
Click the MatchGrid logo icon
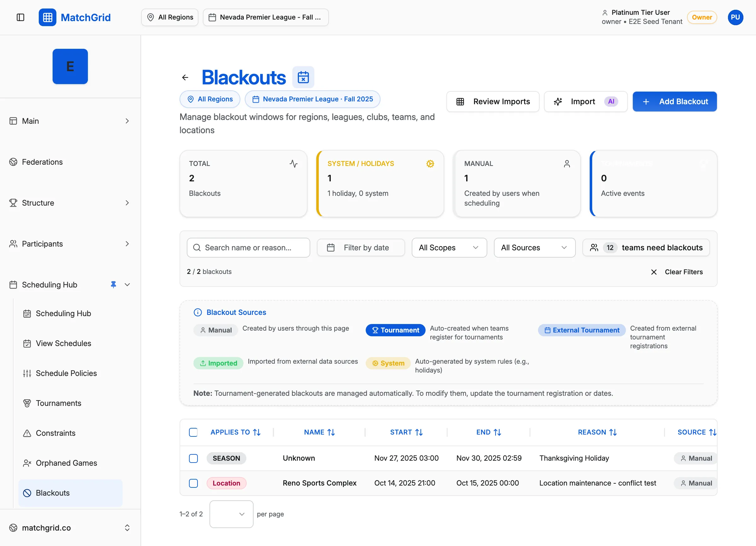tap(47, 17)
